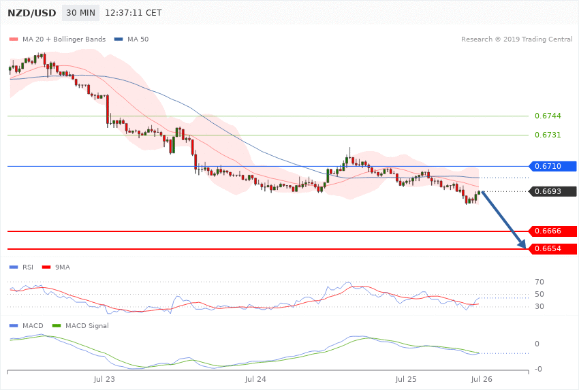Select the 30 MIN timeframe label
The height and width of the screenshot is (392, 579).
coord(80,13)
